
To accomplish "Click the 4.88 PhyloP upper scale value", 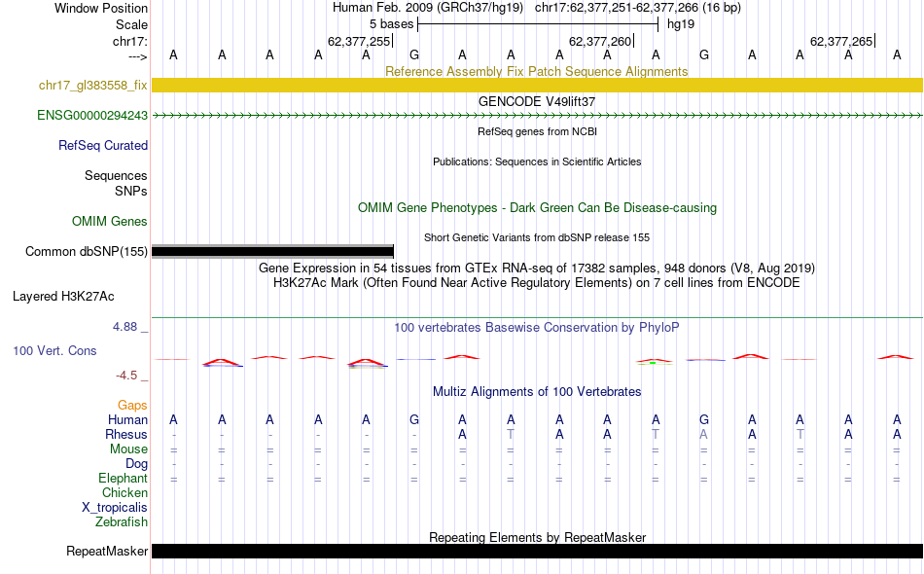I will click(124, 327).
